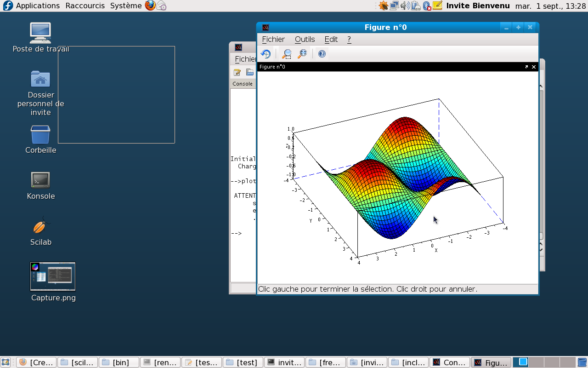Open the Edit menu in Figure window

331,39
